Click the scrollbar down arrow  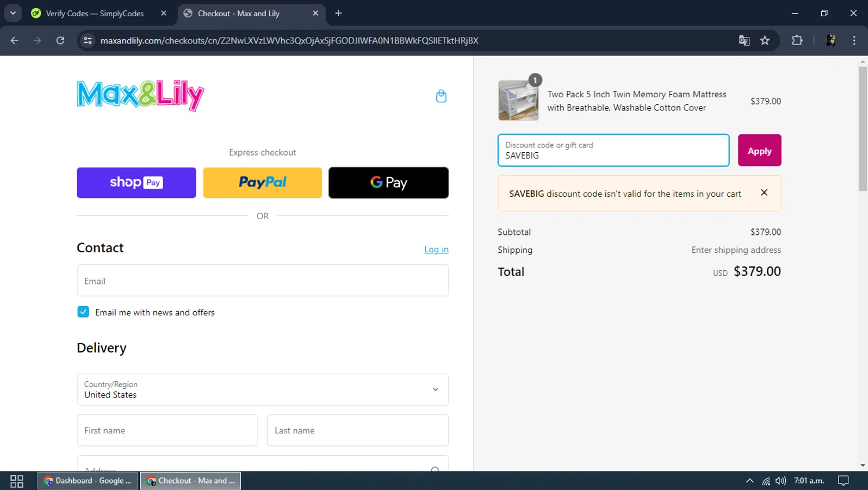pyautogui.click(x=863, y=465)
